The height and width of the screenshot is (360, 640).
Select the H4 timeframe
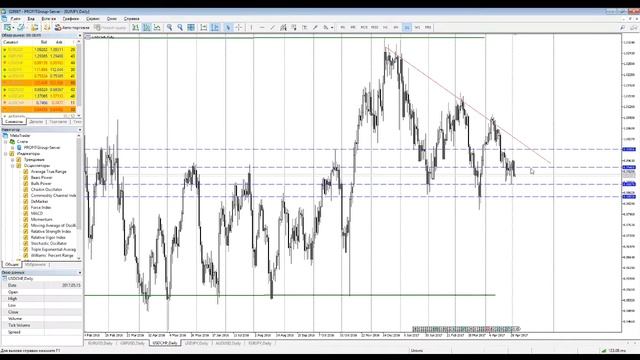tap(396, 27)
